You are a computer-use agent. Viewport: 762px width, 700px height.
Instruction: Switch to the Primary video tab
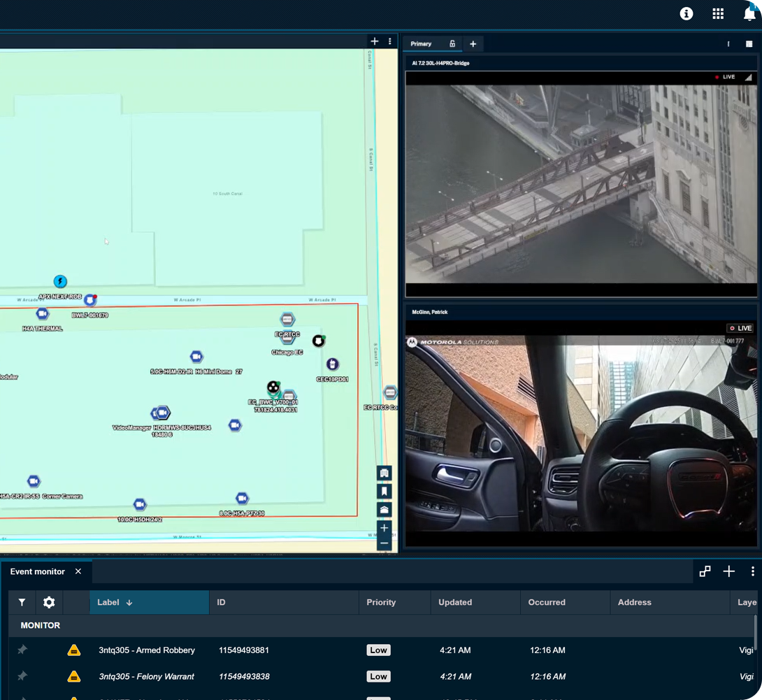point(421,44)
